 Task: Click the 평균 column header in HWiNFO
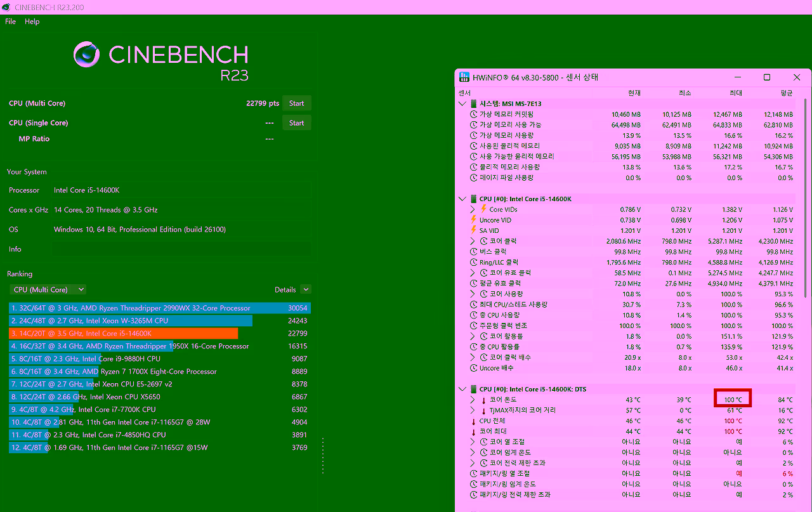click(x=786, y=93)
